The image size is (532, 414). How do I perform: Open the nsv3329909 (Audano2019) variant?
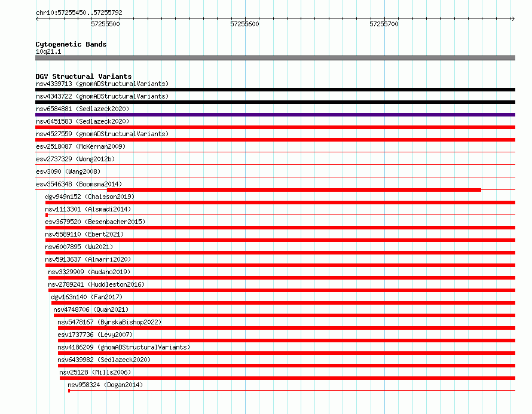click(x=89, y=272)
